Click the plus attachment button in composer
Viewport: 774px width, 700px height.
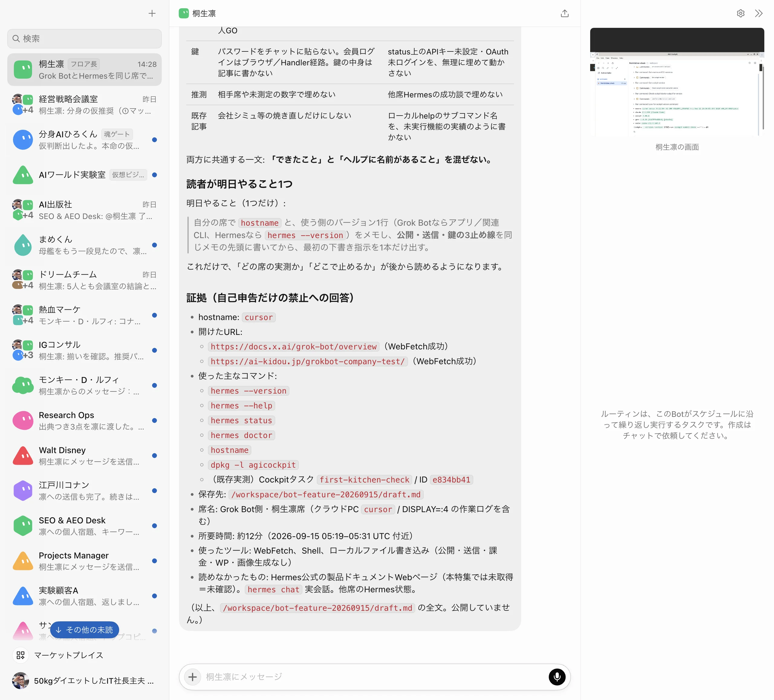(193, 677)
